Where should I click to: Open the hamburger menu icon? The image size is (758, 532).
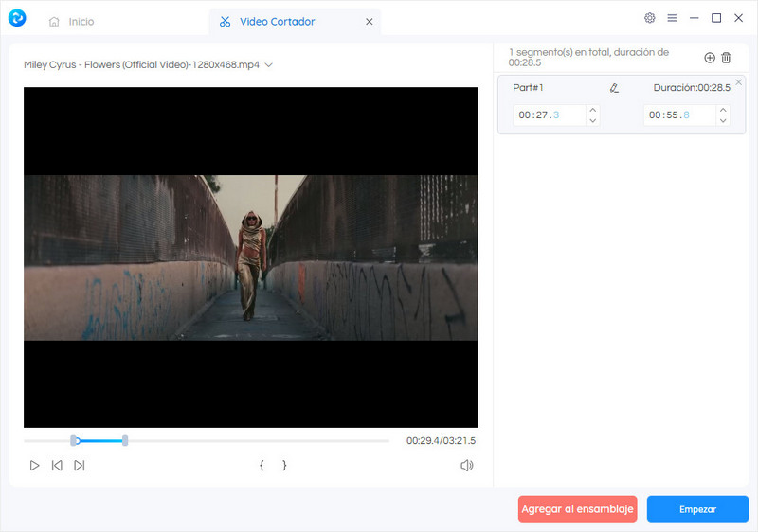coord(672,18)
